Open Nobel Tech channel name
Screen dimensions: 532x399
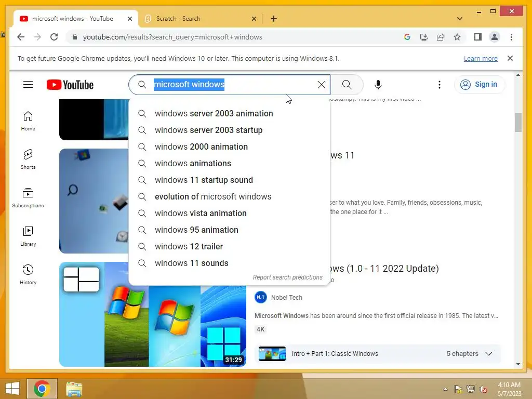tap(286, 298)
